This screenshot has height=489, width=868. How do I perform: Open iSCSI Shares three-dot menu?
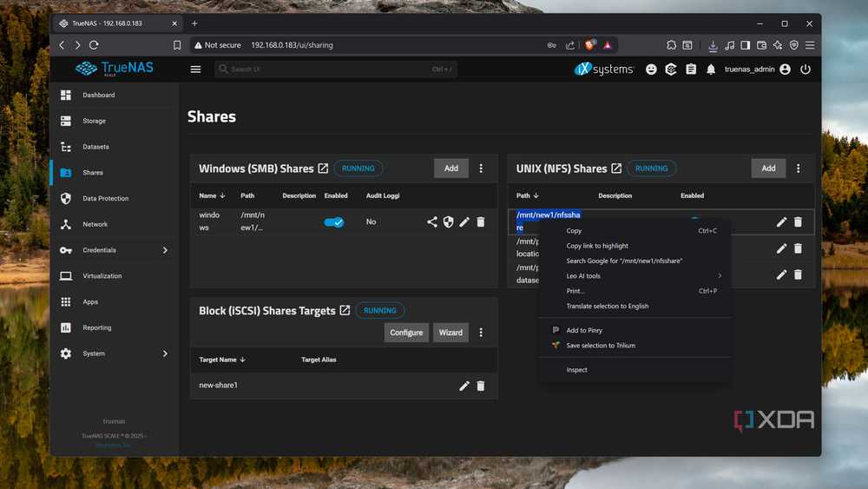(481, 333)
